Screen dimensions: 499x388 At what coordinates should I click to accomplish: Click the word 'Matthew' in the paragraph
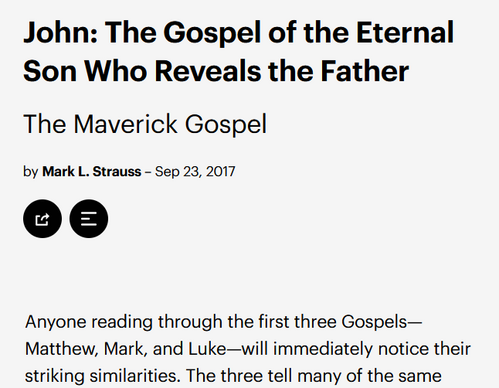pyautogui.click(x=62, y=349)
